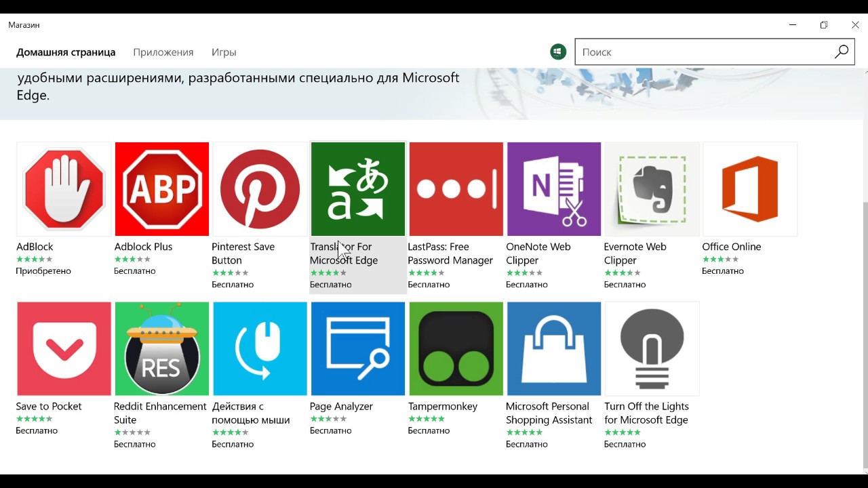Open the Save to Pocket icon
This screenshot has width=868, height=488.
pyautogui.click(x=64, y=349)
